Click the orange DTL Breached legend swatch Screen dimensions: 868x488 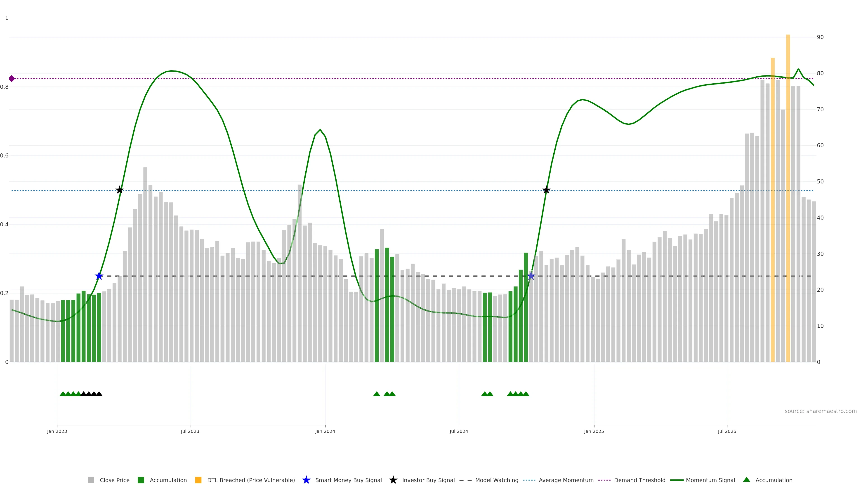tap(198, 480)
